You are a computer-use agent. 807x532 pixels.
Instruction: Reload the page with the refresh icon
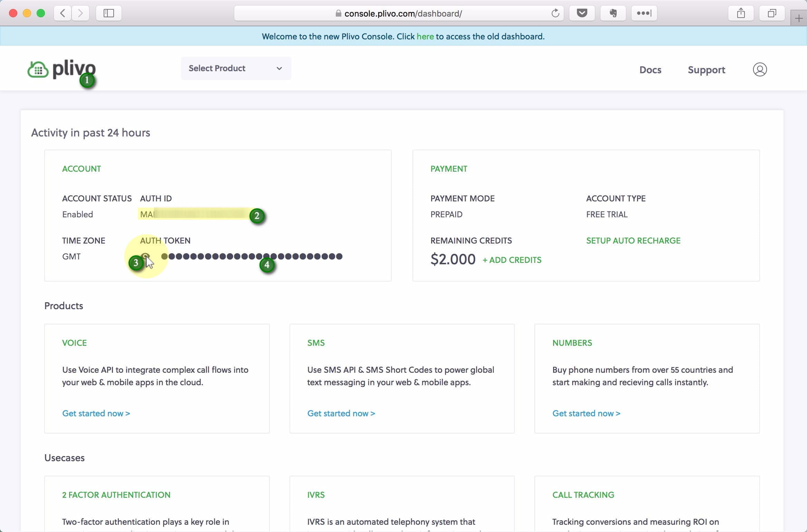tap(555, 13)
